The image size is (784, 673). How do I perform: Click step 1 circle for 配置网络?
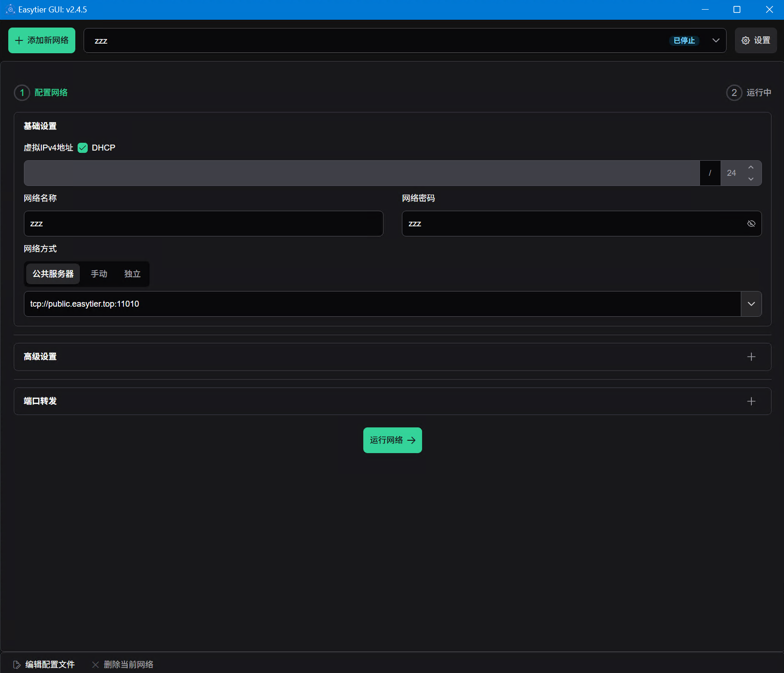[x=22, y=93]
